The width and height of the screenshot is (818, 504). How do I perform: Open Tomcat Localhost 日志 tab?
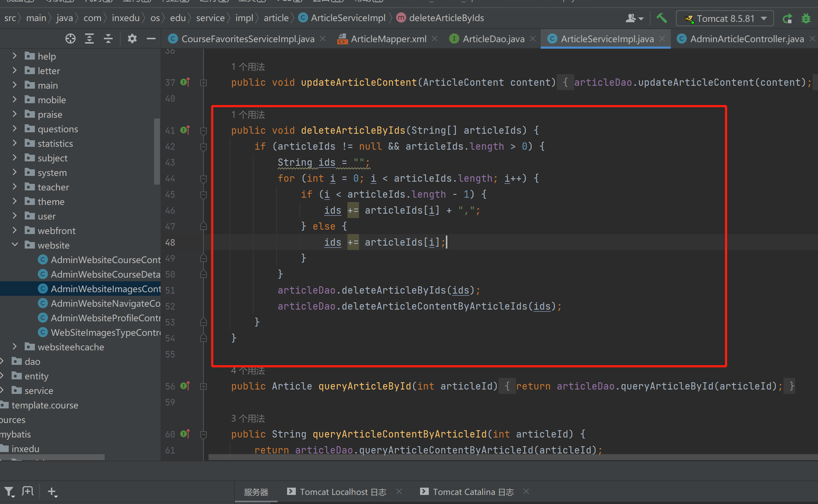click(x=343, y=492)
